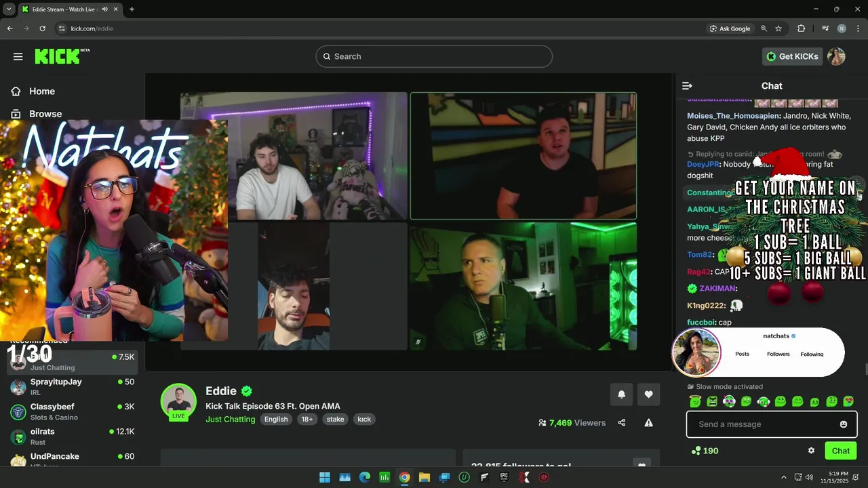The height and width of the screenshot is (488, 868).
Task: Show hidden system tray icons
Action: 784,477
